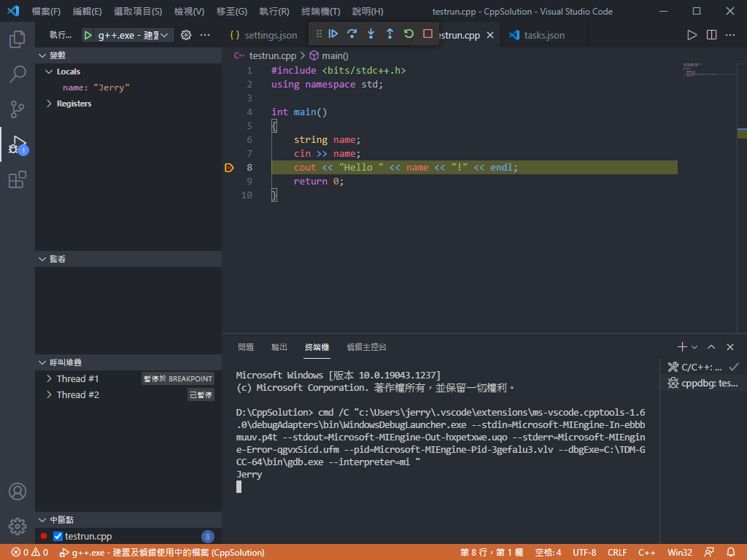The height and width of the screenshot is (560, 747).
Task: Click the C++ language mode in status bar
Action: (647, 553)
